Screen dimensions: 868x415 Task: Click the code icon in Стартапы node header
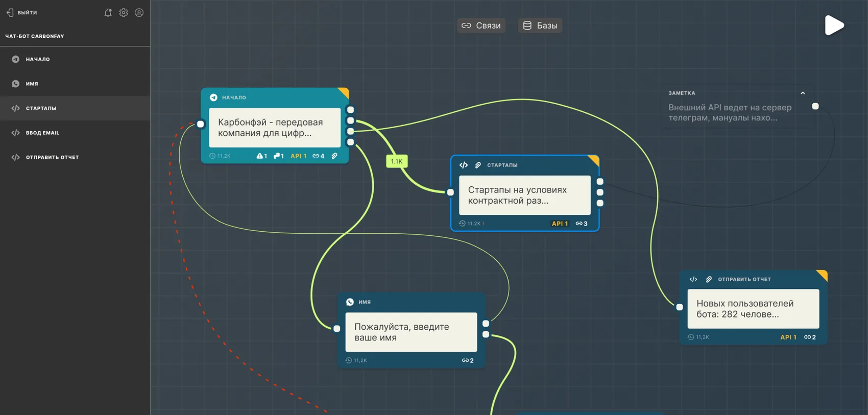[x=464, y=165]
